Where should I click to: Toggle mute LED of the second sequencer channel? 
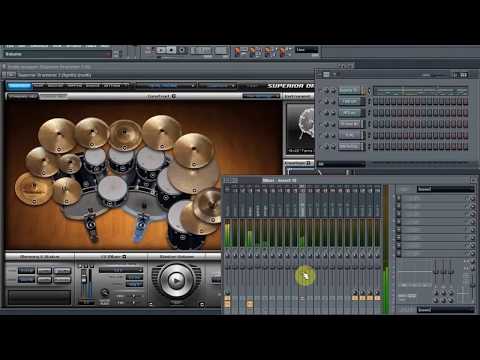[321, 102]
